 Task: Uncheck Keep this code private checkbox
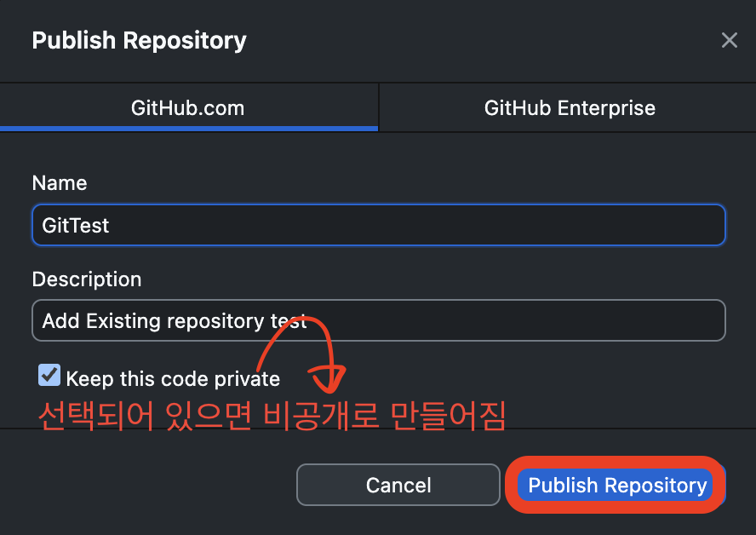click(49, 376)
